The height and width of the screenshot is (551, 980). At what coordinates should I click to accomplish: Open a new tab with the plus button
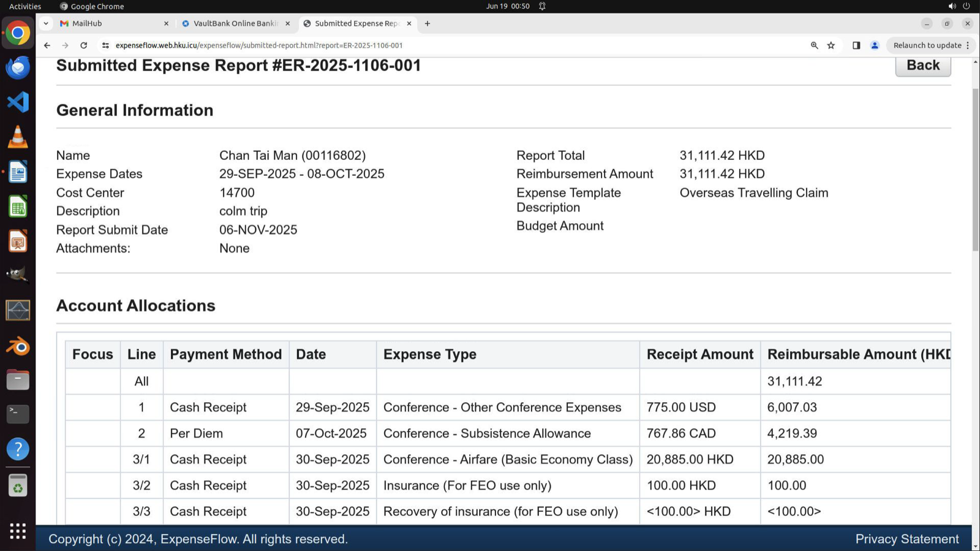[428, 23]
